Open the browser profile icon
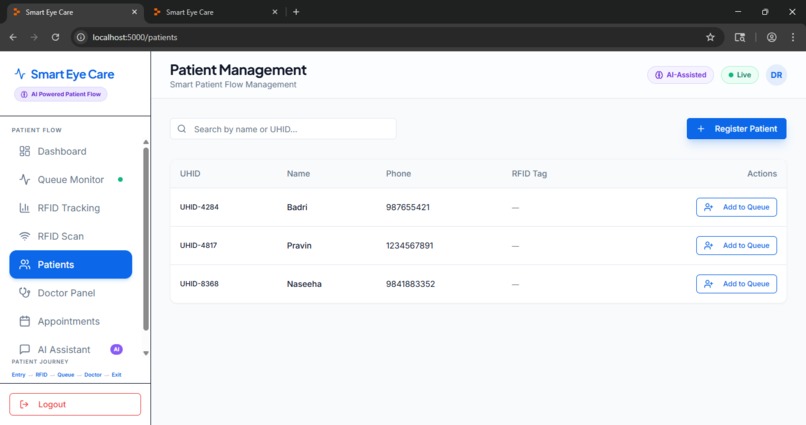This screenshot has height=425, width=806. [772, 37]
